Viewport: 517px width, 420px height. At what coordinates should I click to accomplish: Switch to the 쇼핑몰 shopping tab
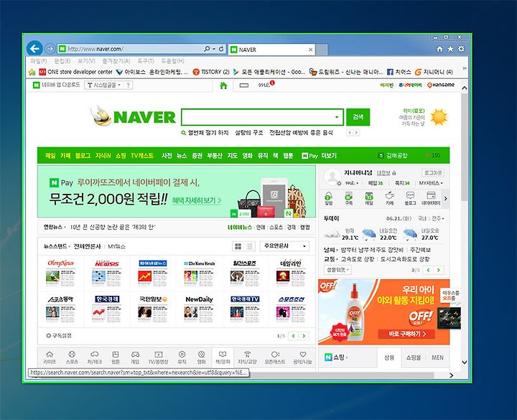pos(413,358)
